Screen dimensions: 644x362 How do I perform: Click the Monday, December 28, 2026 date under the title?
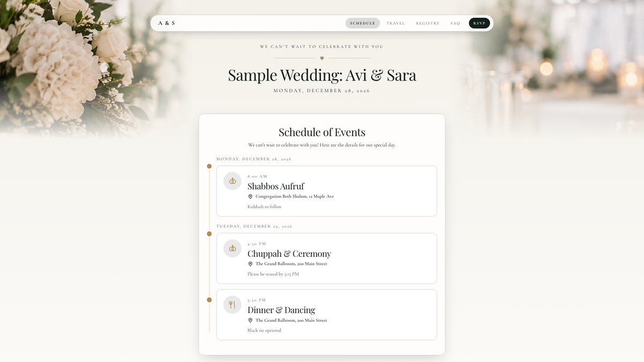(322, 91)
